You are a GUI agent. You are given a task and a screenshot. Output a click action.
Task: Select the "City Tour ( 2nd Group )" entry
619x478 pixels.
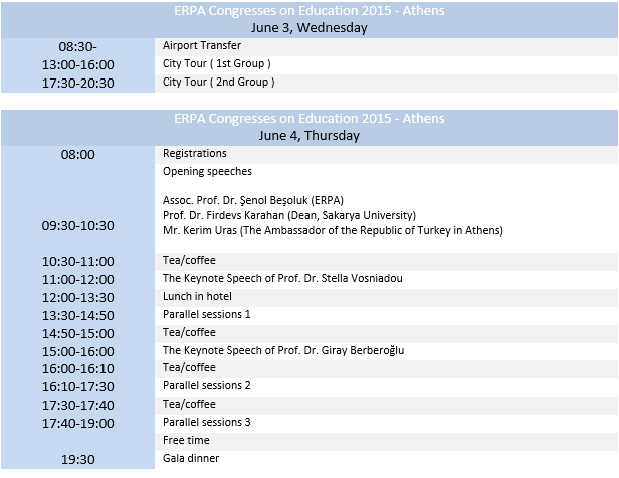(x=218, y=82)
